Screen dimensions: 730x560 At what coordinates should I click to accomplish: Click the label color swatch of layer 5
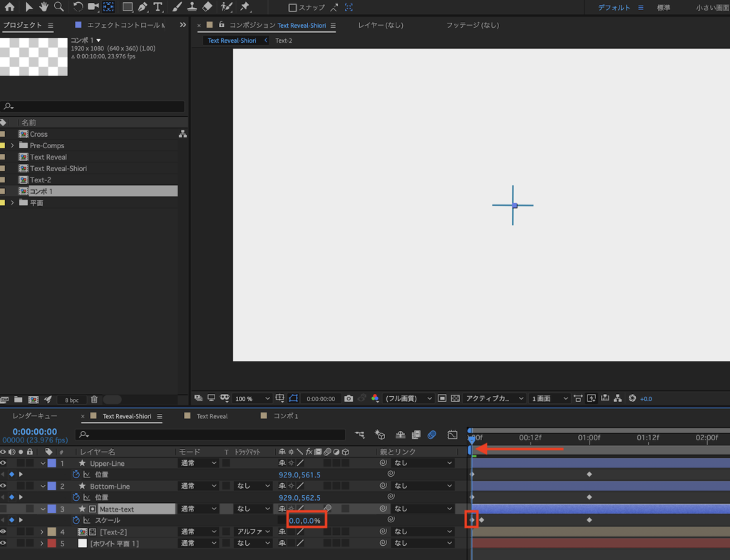coord(51,543)
